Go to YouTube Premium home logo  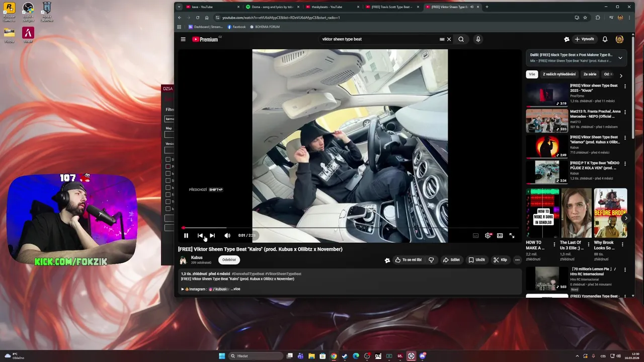pyautogui.click(x=205, y=39)
